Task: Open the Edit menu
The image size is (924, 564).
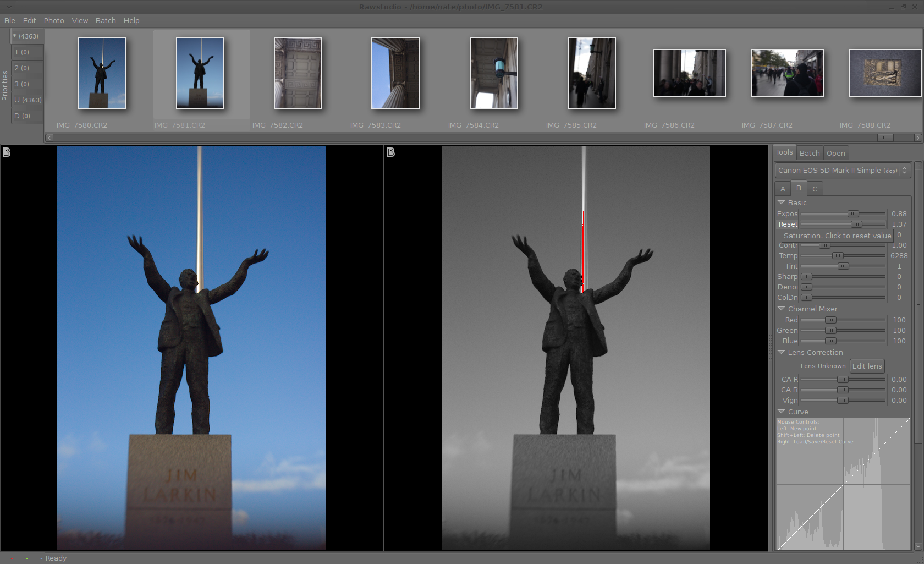Action: tap(29, 20)
